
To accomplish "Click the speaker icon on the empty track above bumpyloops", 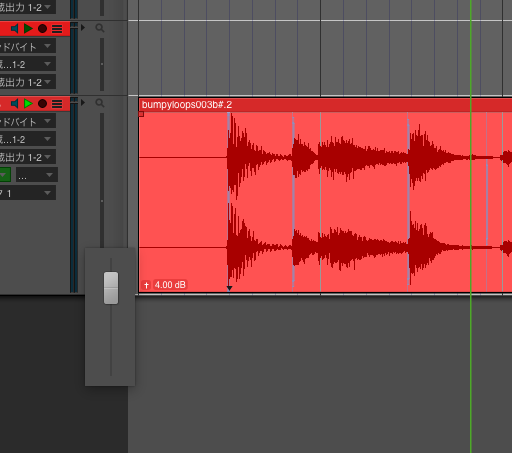I will tap(14, 29).
